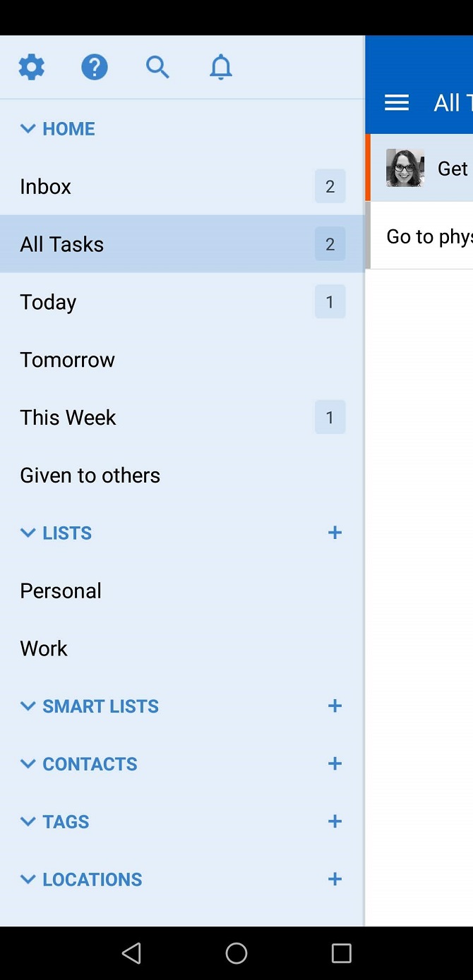Screen dimensions: 473x980
Task: Toggle the TAGS section chevron
Action: click(x=28, y=822)
